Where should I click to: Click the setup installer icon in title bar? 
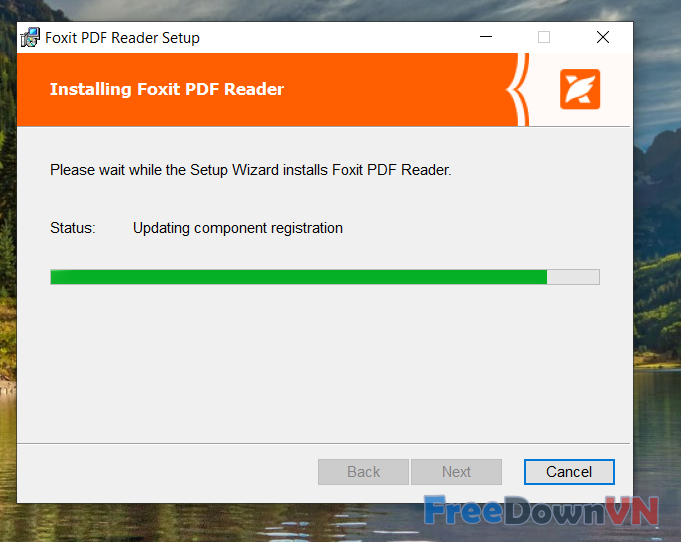pos(30,37)
